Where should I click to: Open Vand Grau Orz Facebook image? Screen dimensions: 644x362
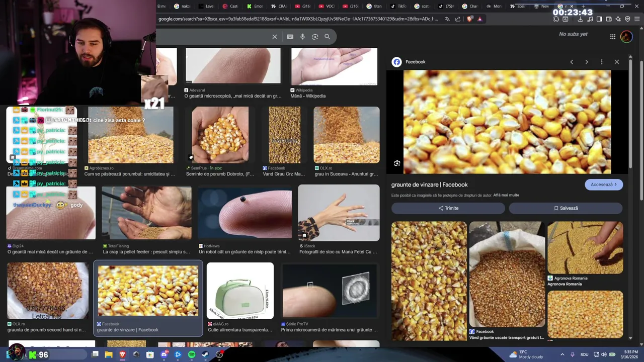click(284, 135)
